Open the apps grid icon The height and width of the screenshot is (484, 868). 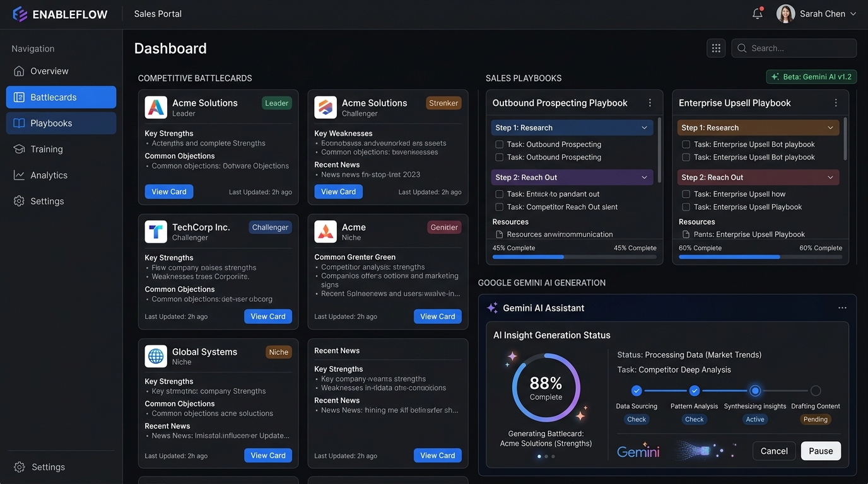coord(716,48)
